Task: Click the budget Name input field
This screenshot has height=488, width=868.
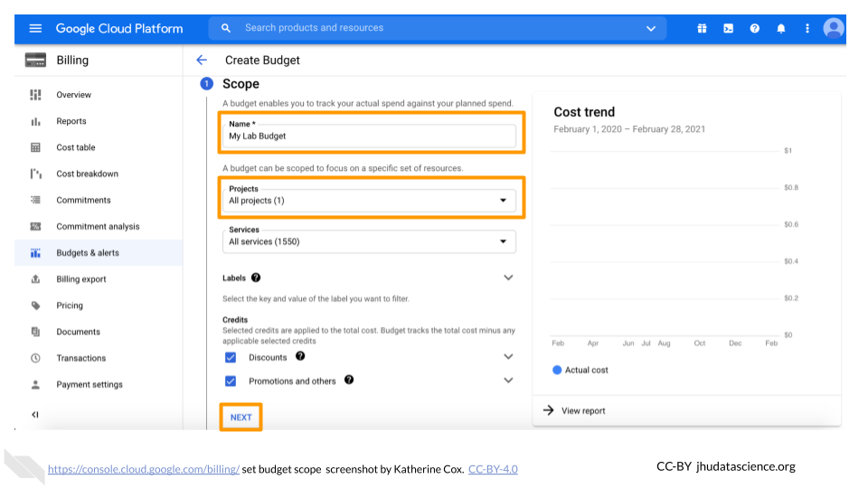Action: click(369, 136)
